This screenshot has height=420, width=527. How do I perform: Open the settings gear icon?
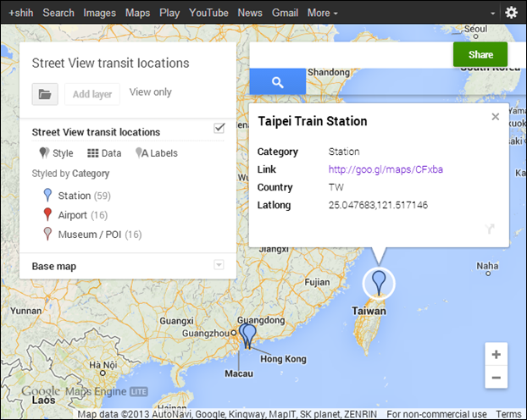click(511, 13)
